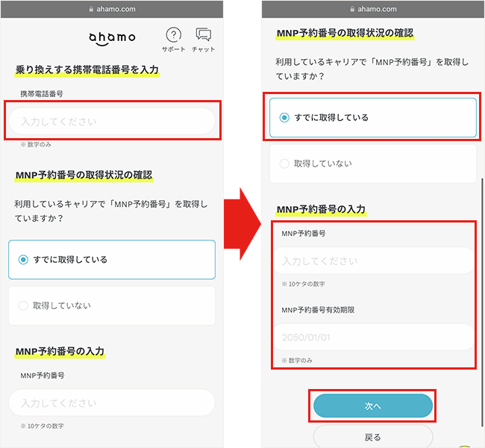Click '※ 10ケタの数字' hint in right screen
Screen dimensions: 485x448
coord(303,284)
